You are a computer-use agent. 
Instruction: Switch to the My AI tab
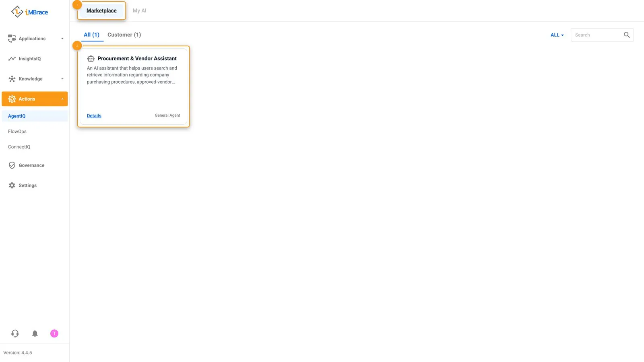pos(140,11)
